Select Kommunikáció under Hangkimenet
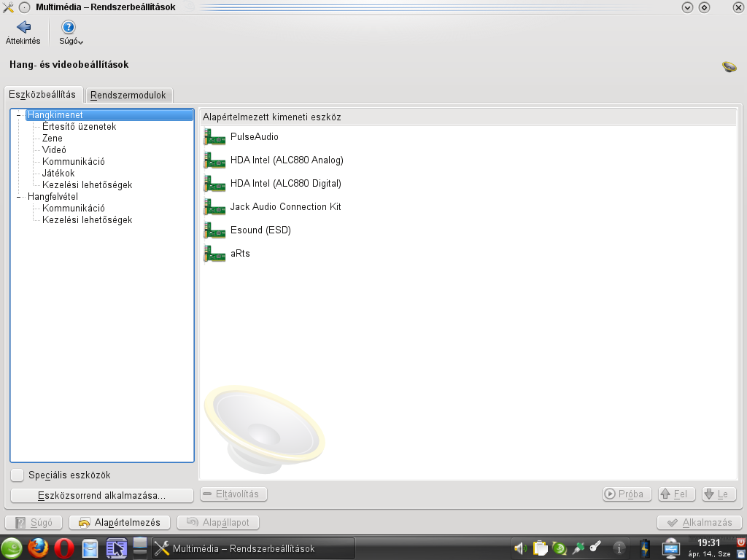747x560 pixels. pos(74,161)
